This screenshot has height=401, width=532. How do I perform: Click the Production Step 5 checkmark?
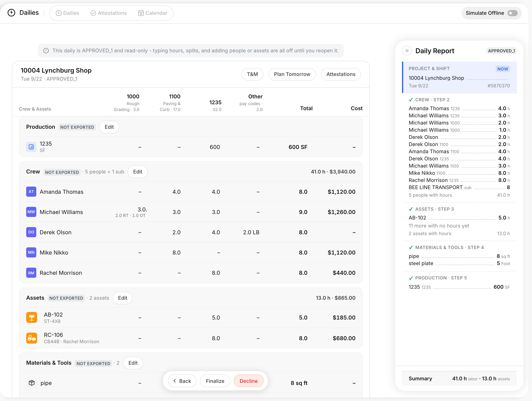coord(411,278)
